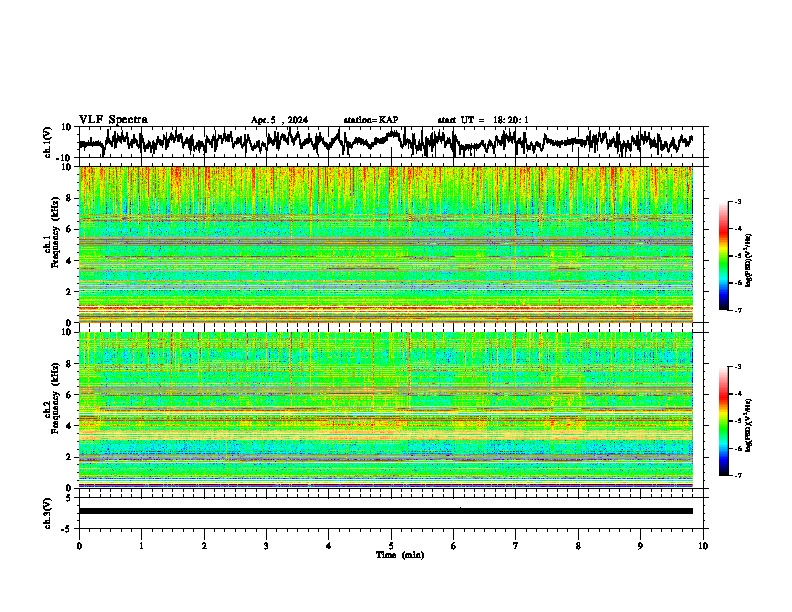The height and width of the screenshot is (612, 792).
Task: Click the "8" kHz tick of ch.1 spectrogram
Action: [x=70, y=198]
